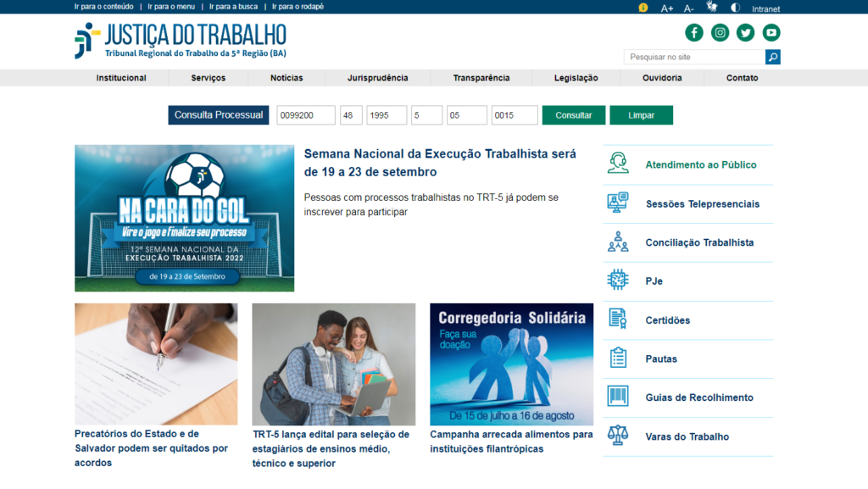This screenshot has height=489, width=868.
Task: Click the PJe chip icon
Action: pyautogui.click(x=618, y=281)
